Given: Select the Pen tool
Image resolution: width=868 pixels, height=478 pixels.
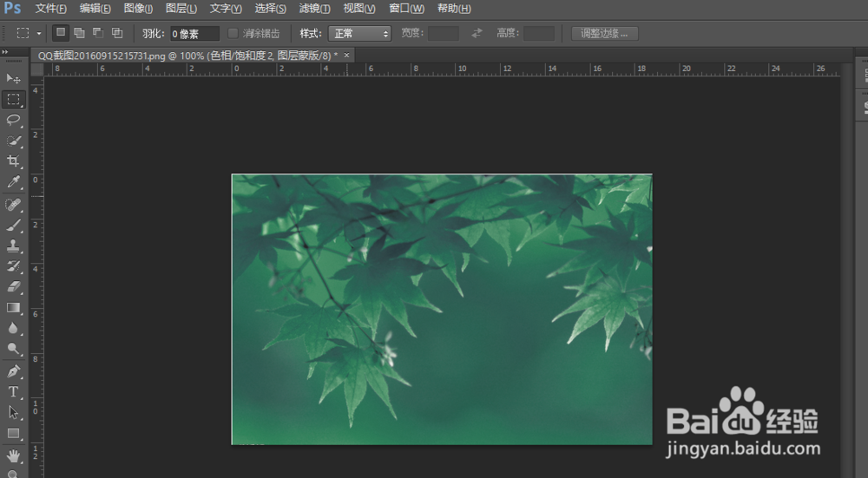Looking at the screenshot, I should [13, 371].
